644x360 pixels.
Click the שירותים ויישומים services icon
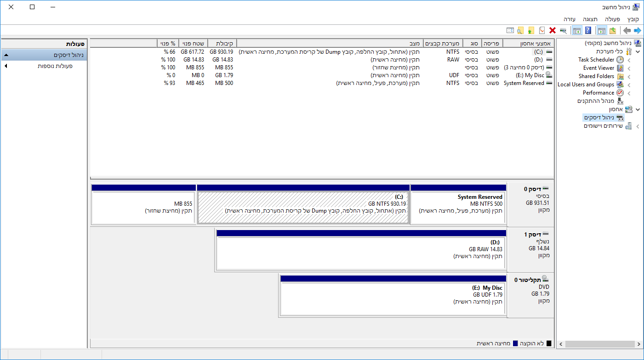628,126
